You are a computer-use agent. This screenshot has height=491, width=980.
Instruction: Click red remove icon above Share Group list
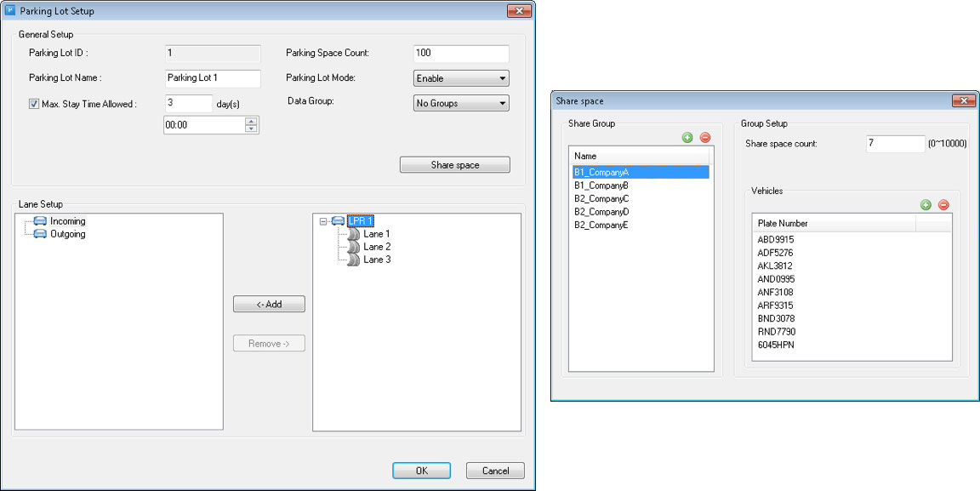pos(704,138)
